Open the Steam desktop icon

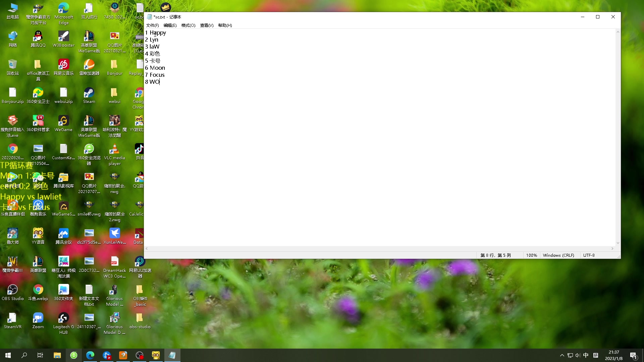[89, 93]
